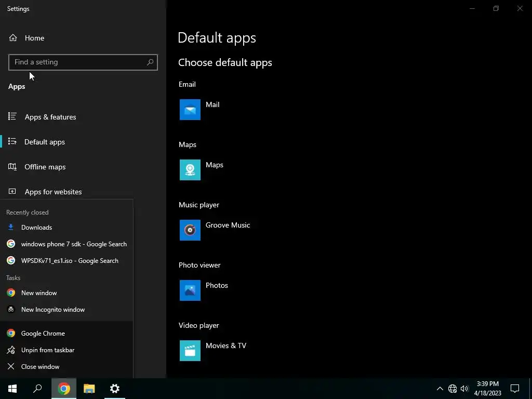Select Unpin from taskbar

point(66,350)
